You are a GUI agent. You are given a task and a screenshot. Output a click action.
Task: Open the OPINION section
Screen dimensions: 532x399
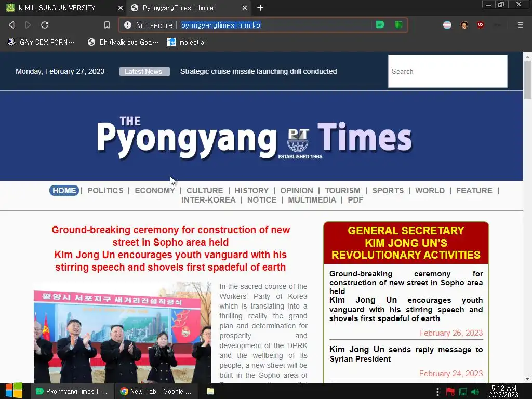[x=297, y=190]
